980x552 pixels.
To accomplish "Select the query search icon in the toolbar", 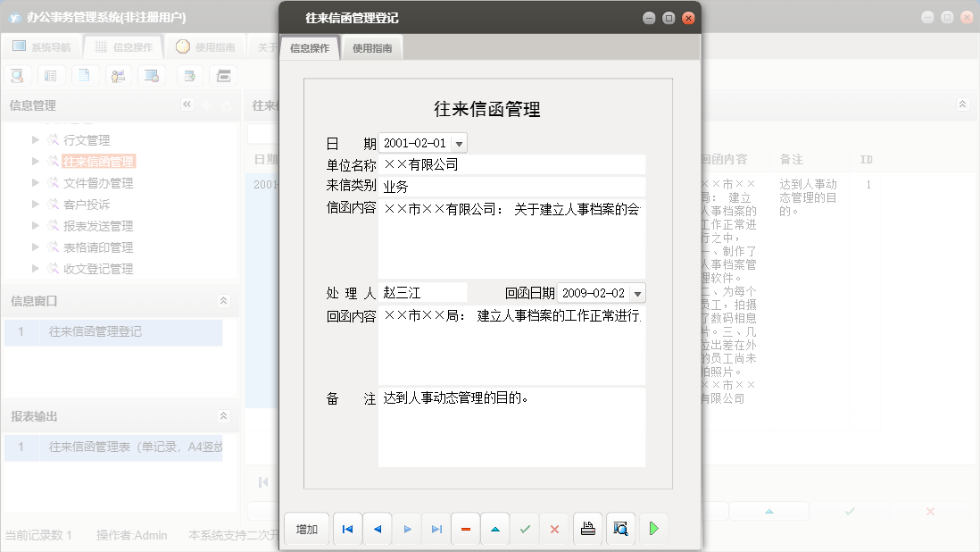I will (17, 75).
